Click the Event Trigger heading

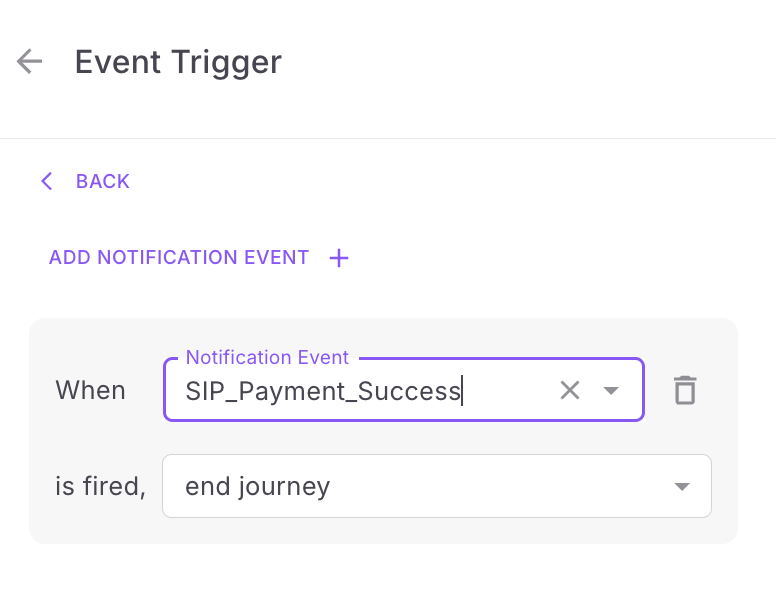coord(178,62)
